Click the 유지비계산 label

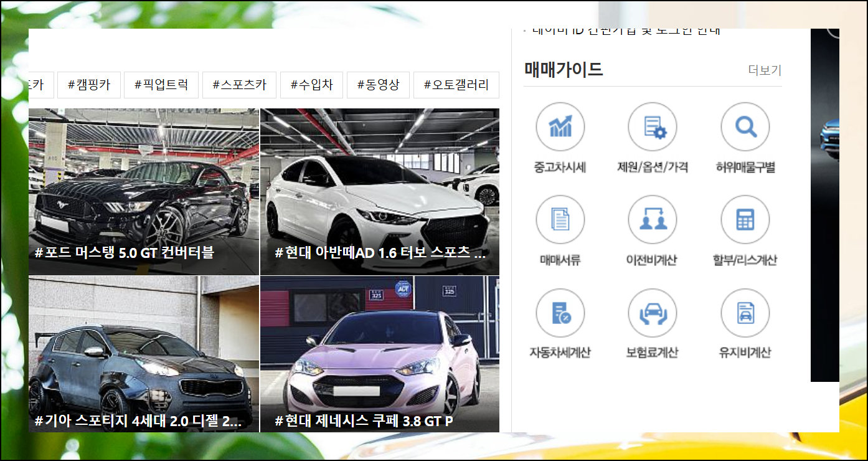[x=745, y=353]
